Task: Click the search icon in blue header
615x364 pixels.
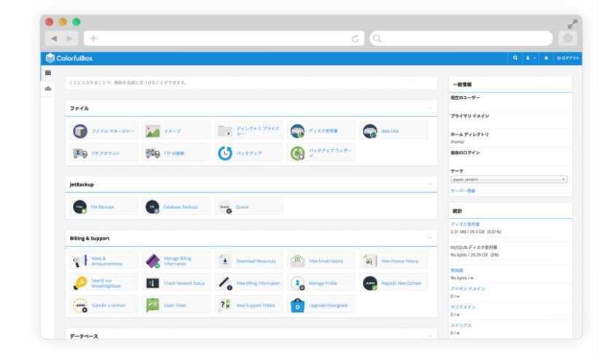Action: [515, 58]
